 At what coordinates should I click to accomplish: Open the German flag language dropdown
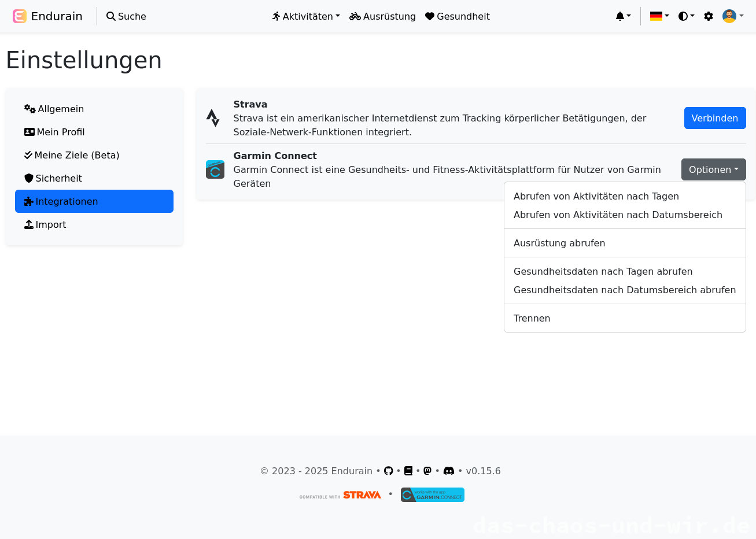click(x=659, y=16)
